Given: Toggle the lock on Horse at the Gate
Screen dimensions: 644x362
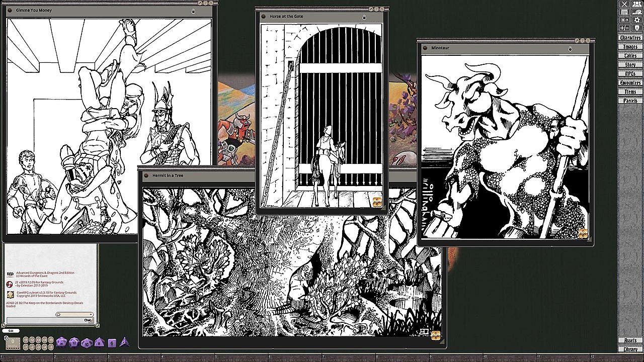Looking at the screenshot, I should coord(364,17).
